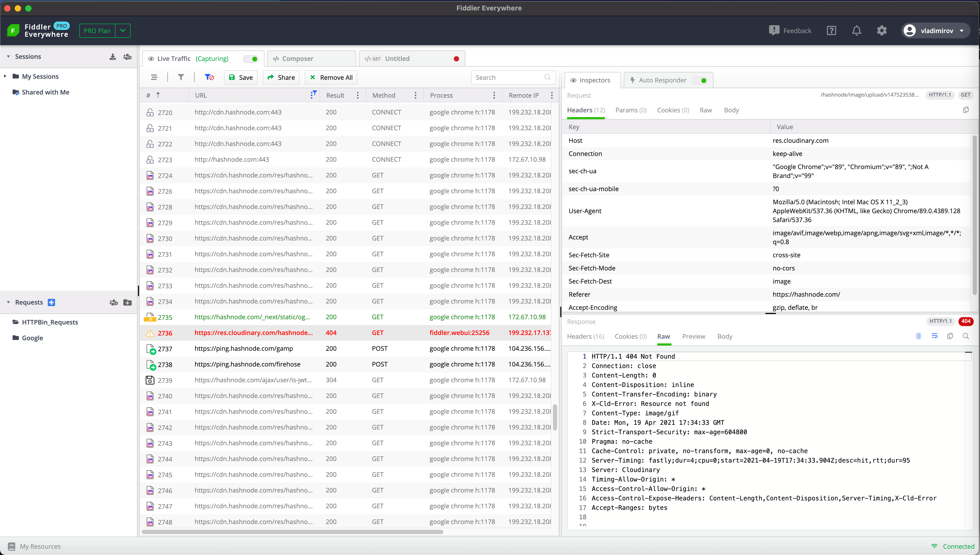Toggle word wrap in the response Raw view
Screen dimensions: 980x555
934,336
